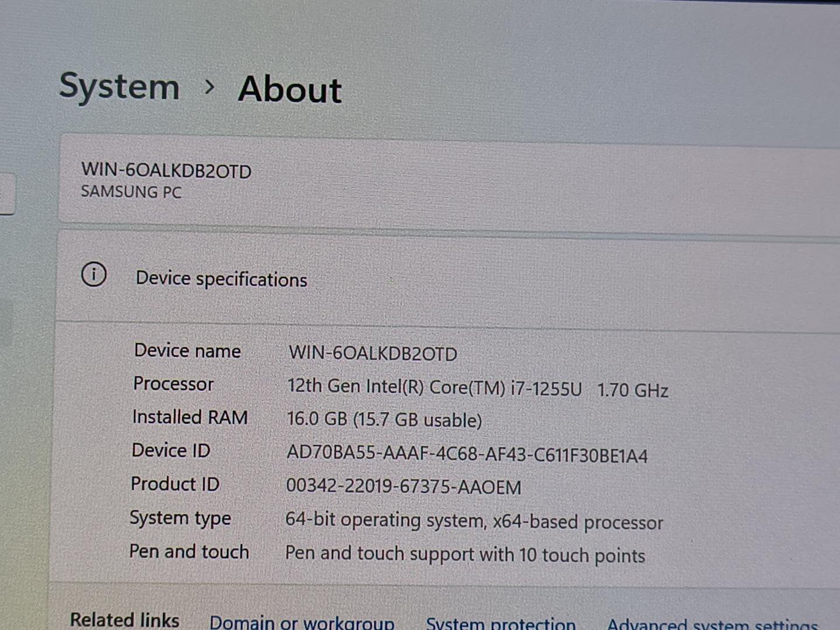Image resolution: width=840 pixels, height=630 pixels.
Task: Click the Related links label
Action: (125, 619)
